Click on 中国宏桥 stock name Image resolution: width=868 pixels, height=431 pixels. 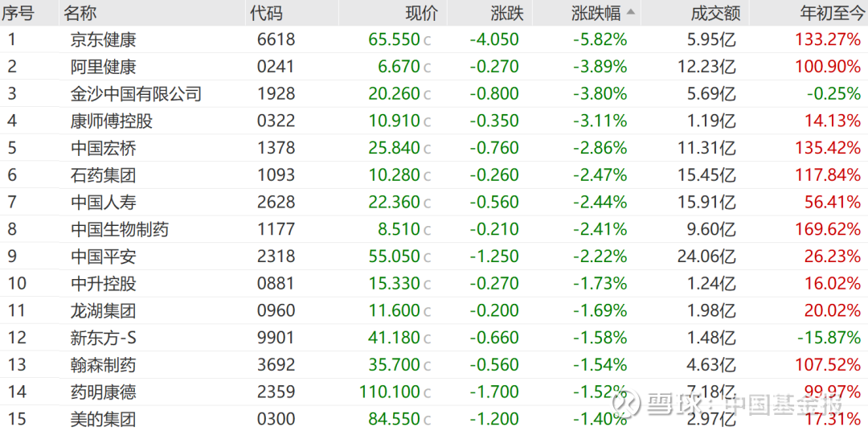pyautogui.click(x=103, y=148)
